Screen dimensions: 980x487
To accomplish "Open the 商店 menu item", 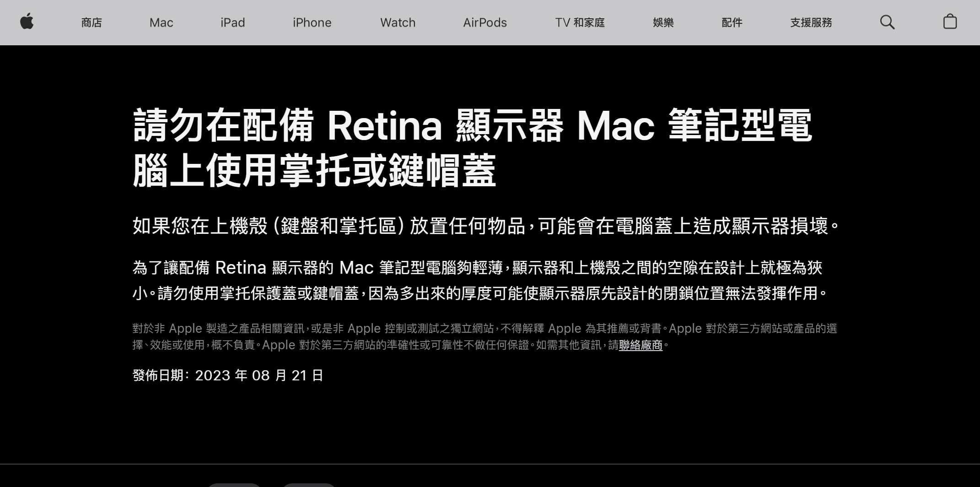I will (x=92, y=22).
